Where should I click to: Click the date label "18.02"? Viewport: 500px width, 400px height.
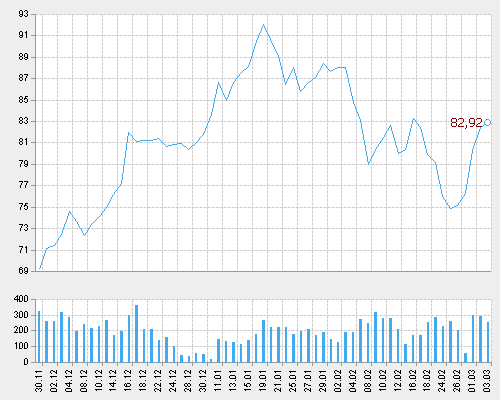[427, 380]
